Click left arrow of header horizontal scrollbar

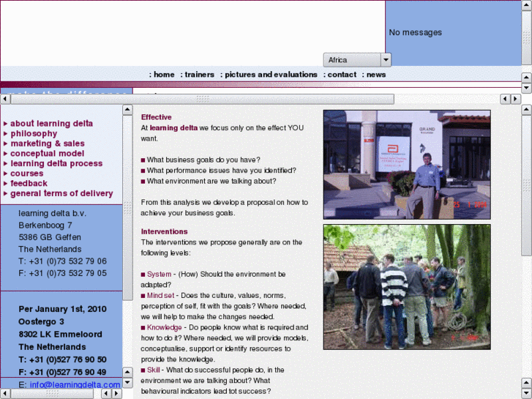click(x=5, y=99)
